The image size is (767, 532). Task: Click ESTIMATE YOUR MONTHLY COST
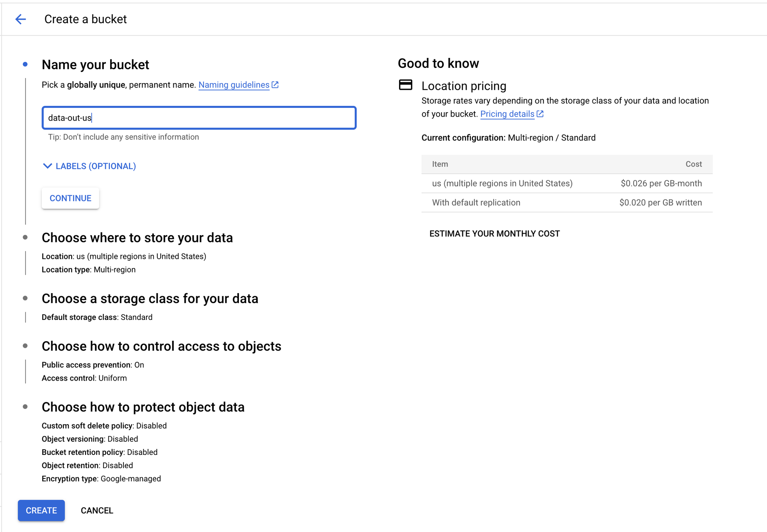pyautogui.click(x=495, y=234)
